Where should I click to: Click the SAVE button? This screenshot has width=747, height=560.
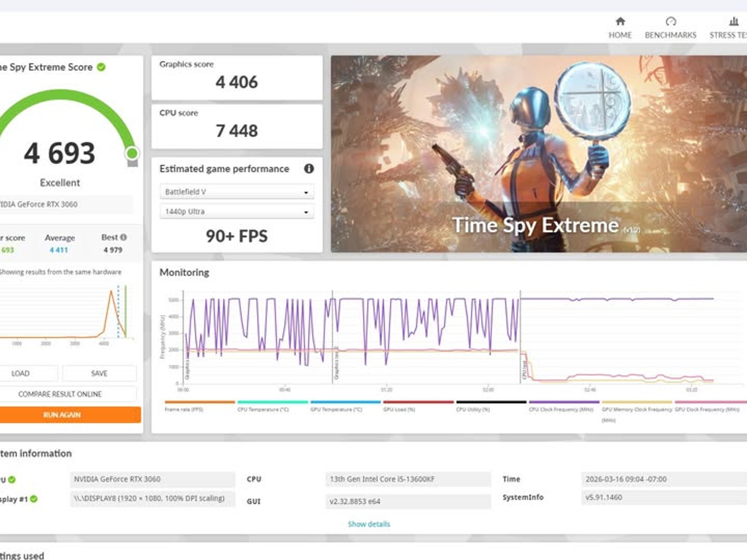pyautogui.click(x=99, y=373)
